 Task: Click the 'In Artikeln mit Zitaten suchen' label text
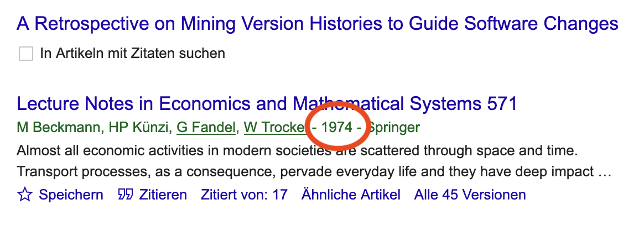pyautogui.click(x=133, y=54)
